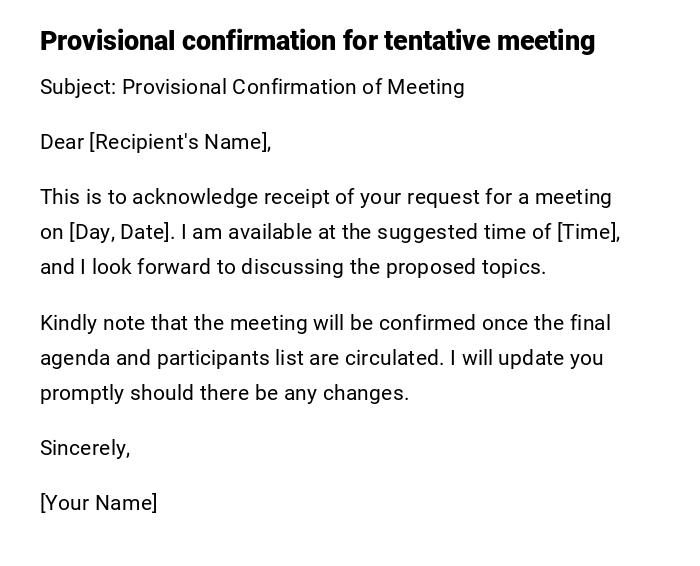Click the heading 'Provisional confirmation for tentative meeting'
The image size is (700, 566).
(317, 41)
